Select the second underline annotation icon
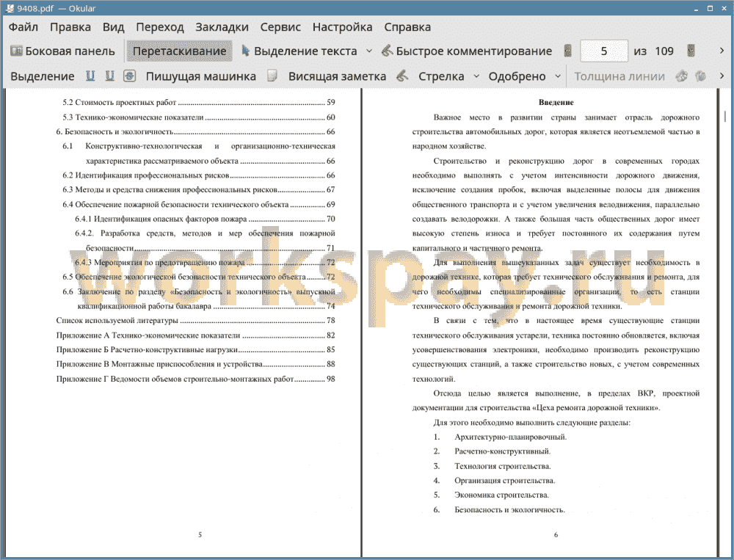This screenshot has width=734, height=560. point(109,76)
